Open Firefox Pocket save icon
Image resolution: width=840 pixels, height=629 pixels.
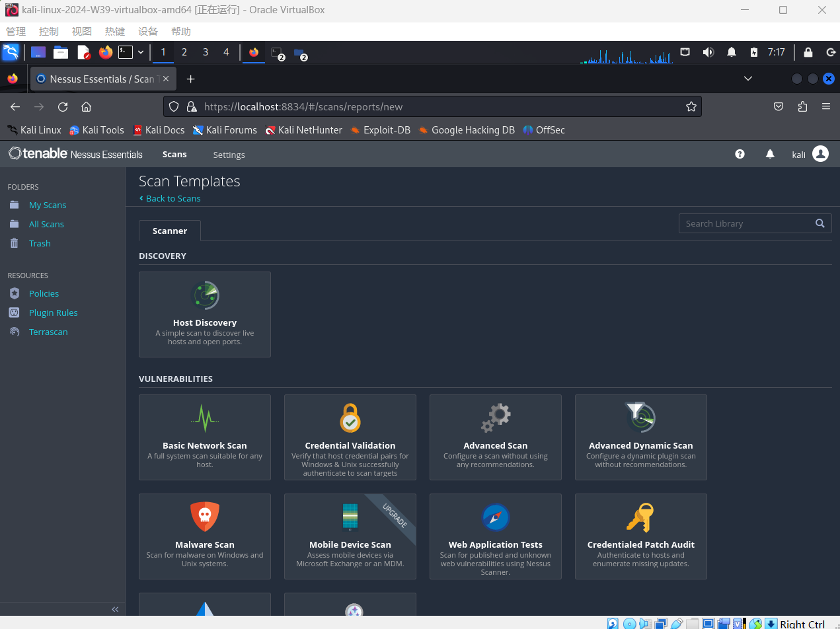779,106
